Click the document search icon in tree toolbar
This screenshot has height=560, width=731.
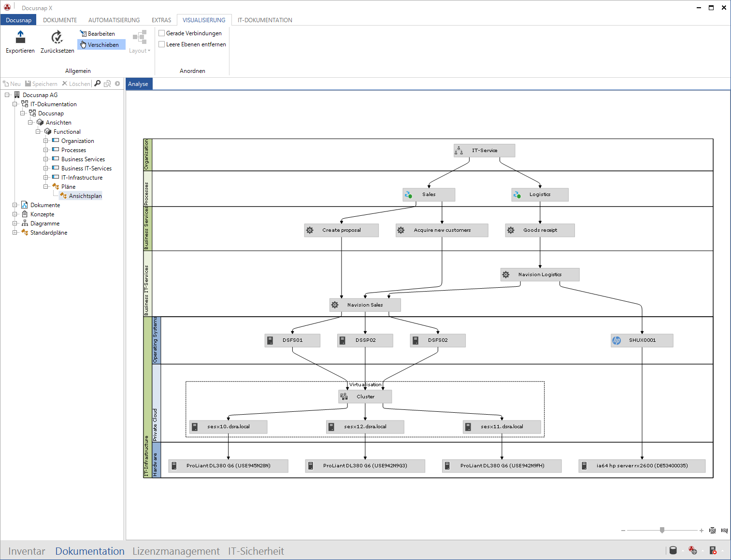click(107, 84)
